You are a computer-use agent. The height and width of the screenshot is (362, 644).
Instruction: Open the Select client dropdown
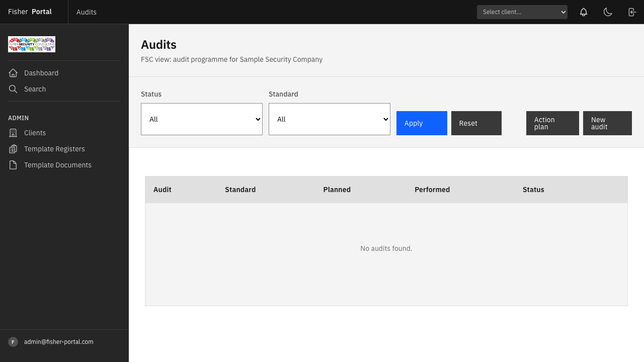pos(522,12)
